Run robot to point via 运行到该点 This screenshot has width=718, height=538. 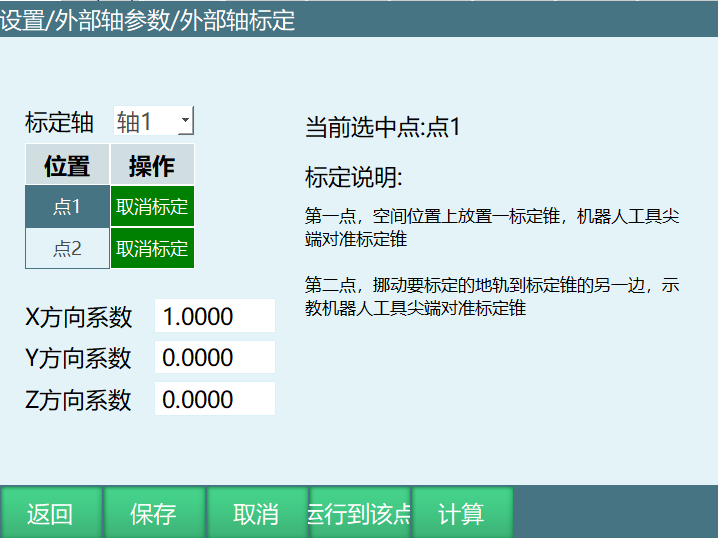(x=359, y=514)
